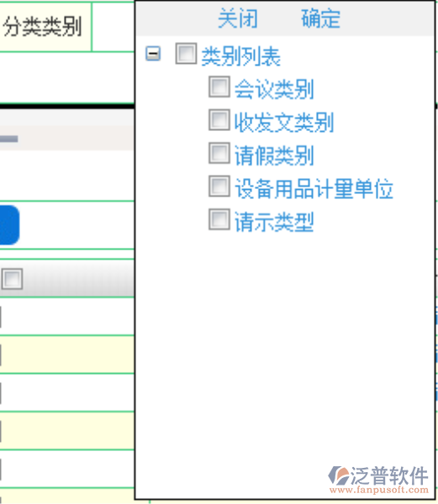Click the blue rounded button on left
Image resolution: width=438 pixels, height=504 pixels.
pos(9,225)
